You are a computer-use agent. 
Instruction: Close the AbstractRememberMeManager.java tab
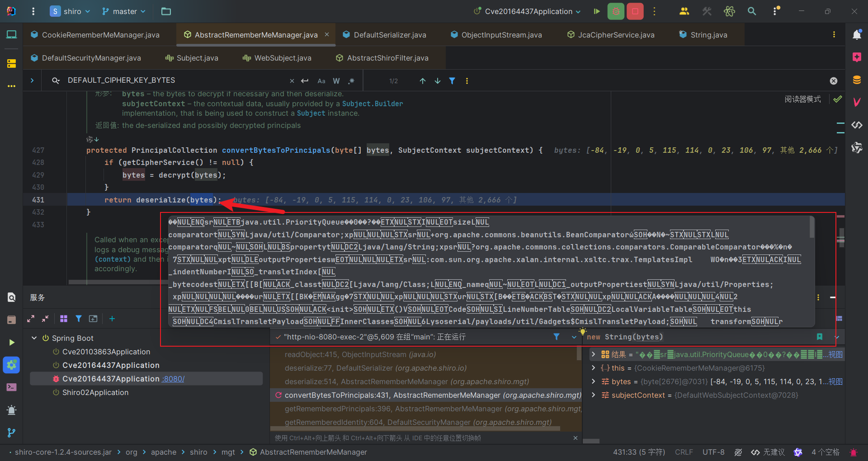[x=327, y=34]
